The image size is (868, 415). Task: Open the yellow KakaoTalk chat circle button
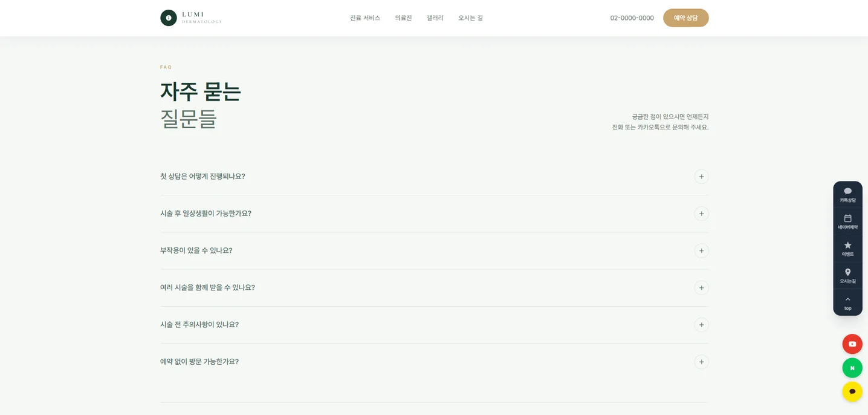click(x=852, y=391)
